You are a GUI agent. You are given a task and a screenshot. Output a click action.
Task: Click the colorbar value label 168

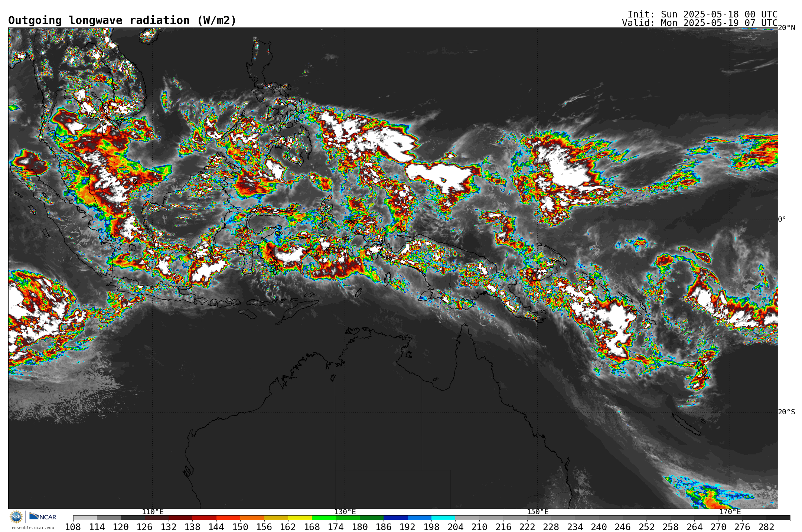312,527
